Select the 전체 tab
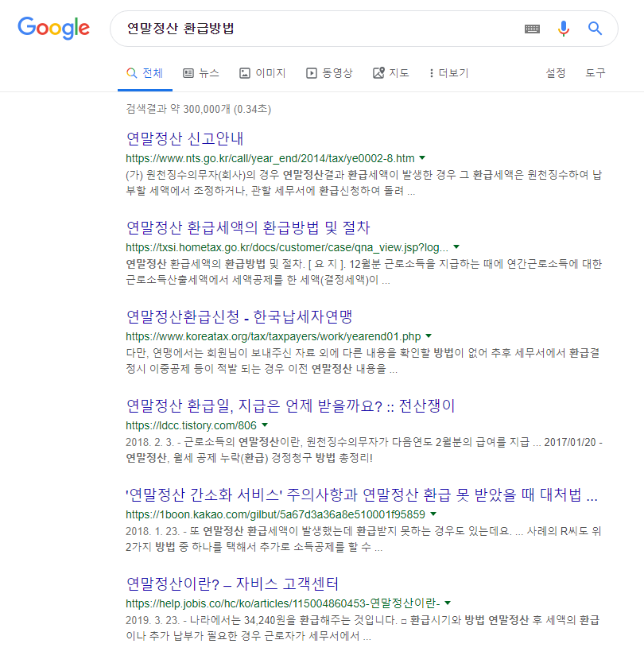This screenshot has height=667, width=644. (145, 73)
